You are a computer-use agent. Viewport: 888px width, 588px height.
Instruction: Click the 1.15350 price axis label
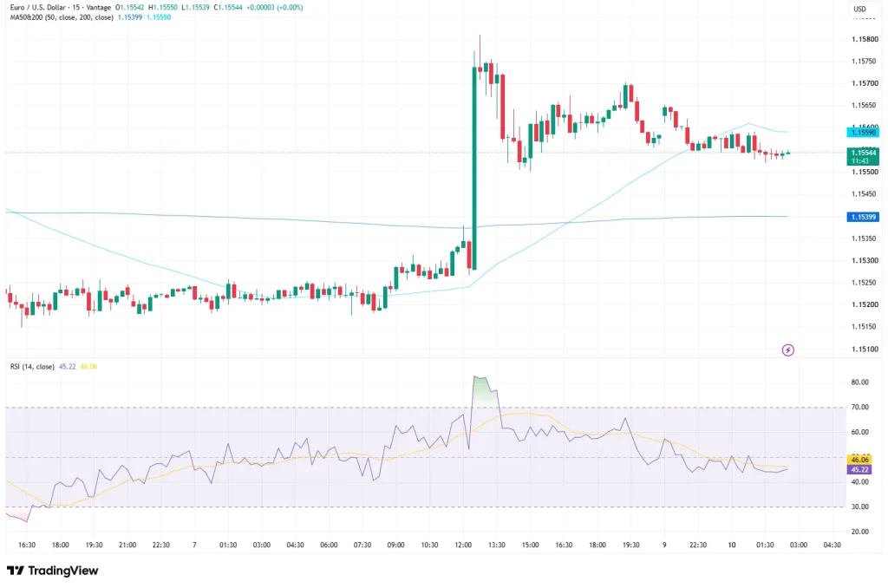pyautogui.click(x=865, y=238)
